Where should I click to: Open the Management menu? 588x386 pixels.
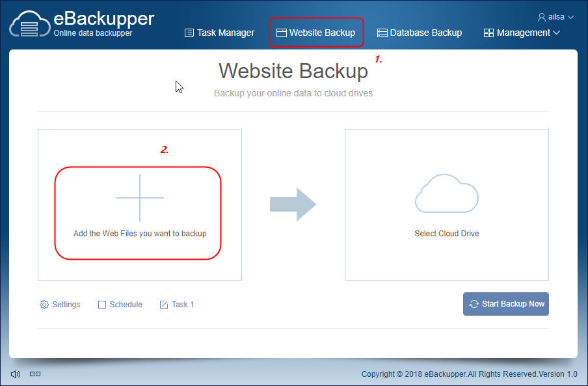[522, 33]
